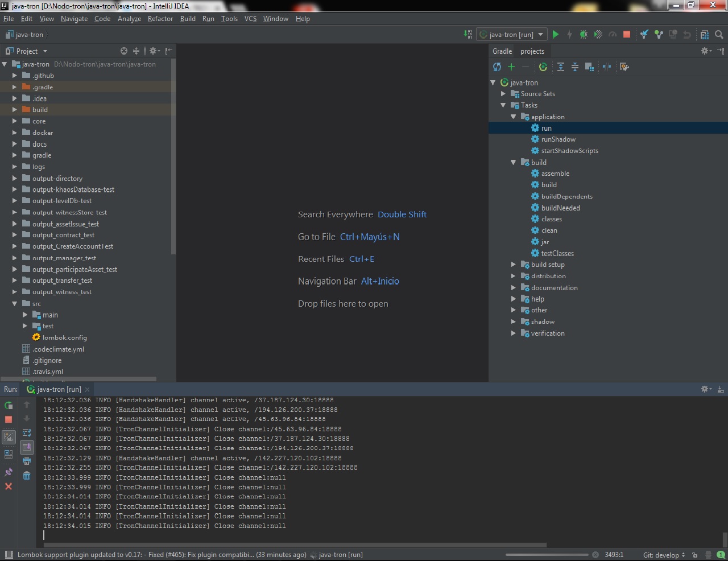The image size is (728, 561).
Task: Open the Navigate menu
Action: point(74,19)
